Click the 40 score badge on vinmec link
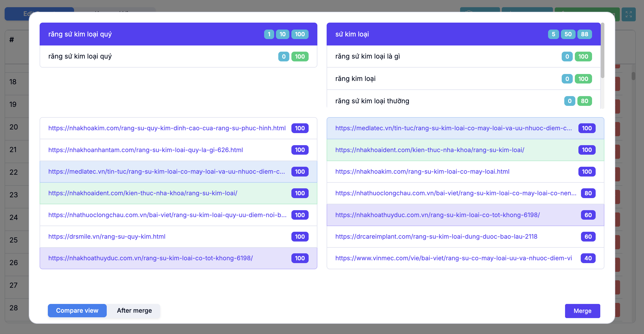644x334 pixels. 588,258
